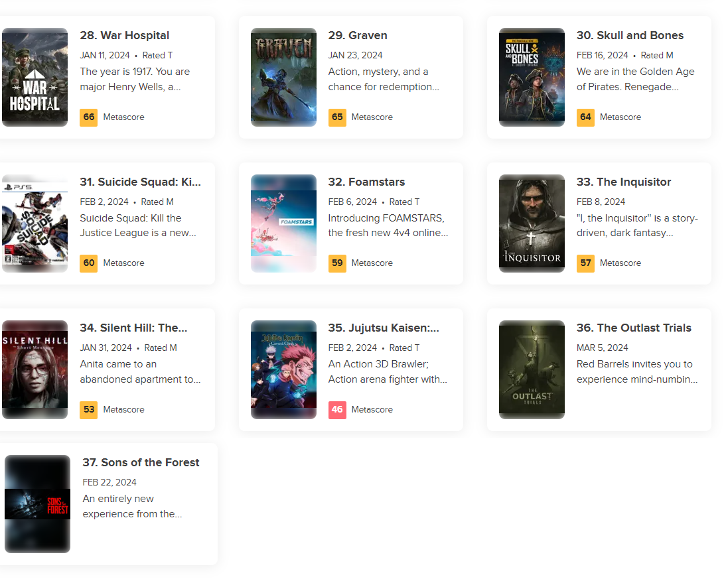Open the Silent Hill cover thumbnail
Screen dimensions: 728x579
coord(35,370)
